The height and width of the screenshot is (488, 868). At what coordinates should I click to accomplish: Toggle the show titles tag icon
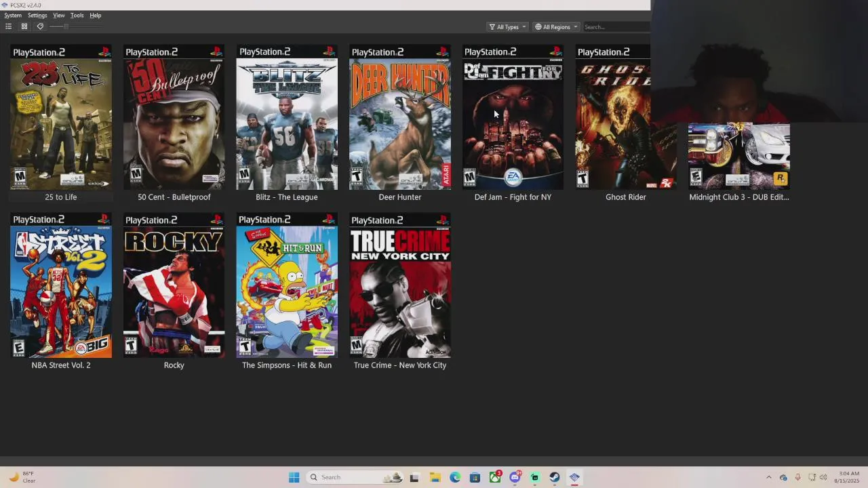point(40,26)
